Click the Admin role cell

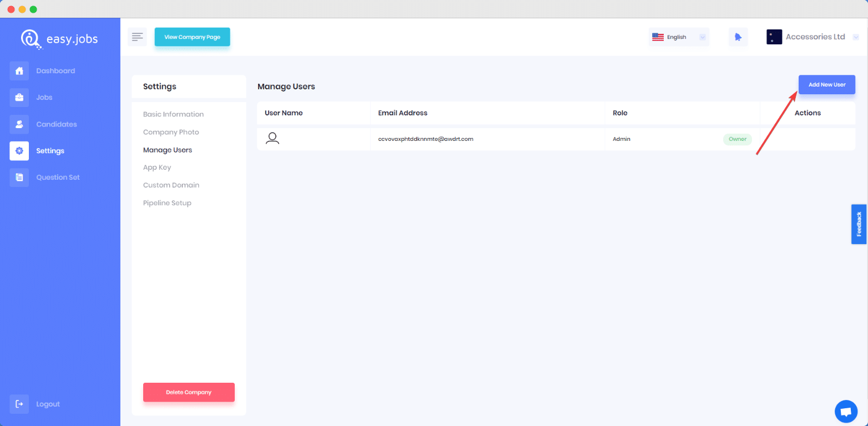click(622, 139)
